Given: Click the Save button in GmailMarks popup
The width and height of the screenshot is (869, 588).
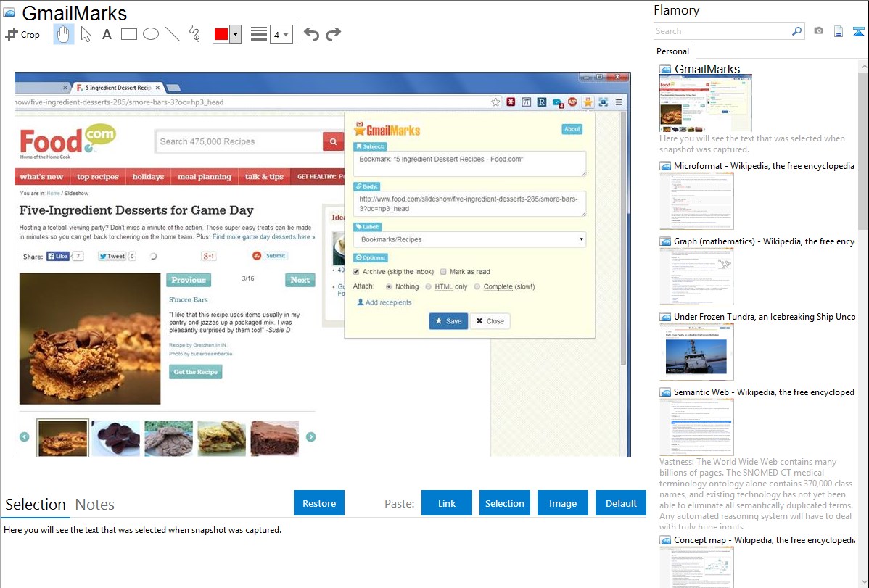Looking at the screenshot, I should pyautogui.click(x=448, y=321).
